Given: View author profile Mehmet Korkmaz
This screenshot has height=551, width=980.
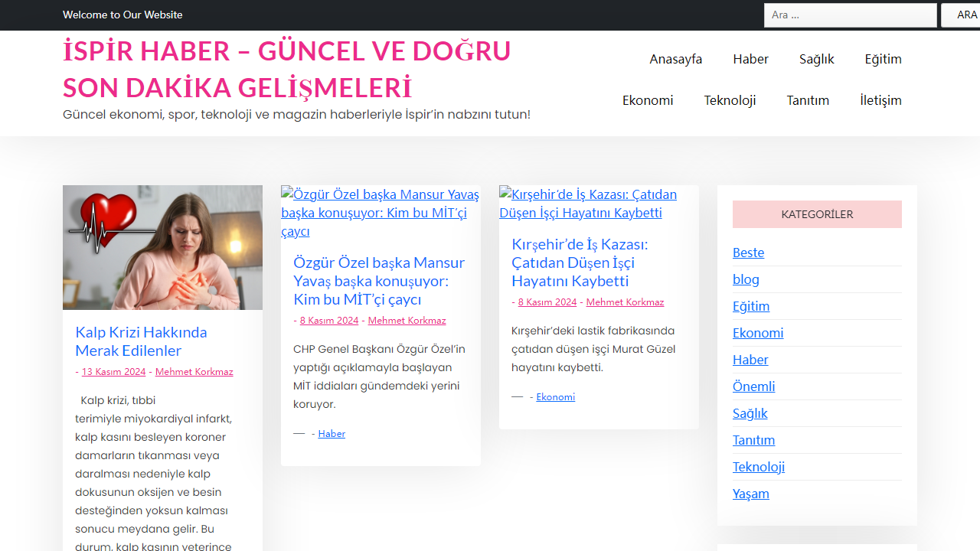Looking at the screenshot, I should coord(194,371).
